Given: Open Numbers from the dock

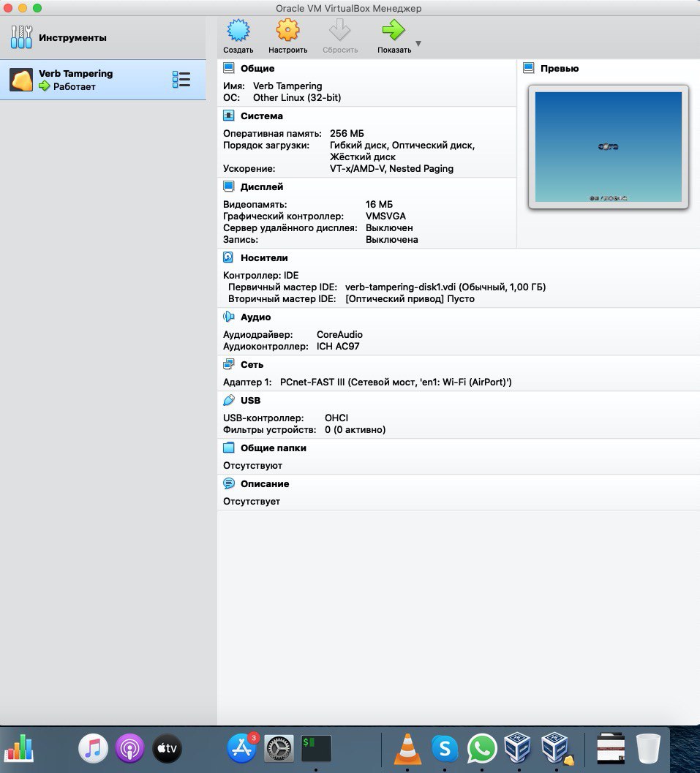Looking at the screenshot, I should (19, 748).
